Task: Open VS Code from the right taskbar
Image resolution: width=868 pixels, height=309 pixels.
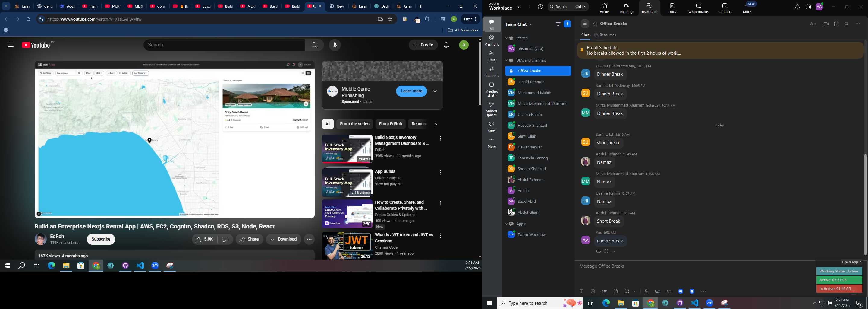Action: (x=695, y=303)
